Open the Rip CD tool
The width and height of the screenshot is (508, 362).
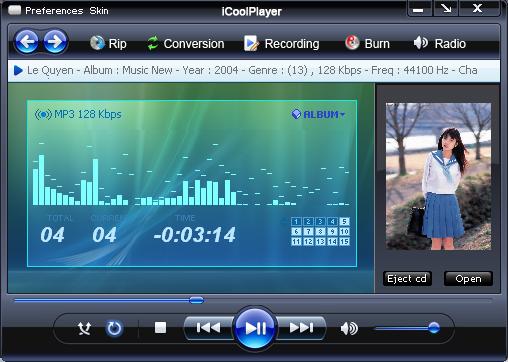[108, 44]
